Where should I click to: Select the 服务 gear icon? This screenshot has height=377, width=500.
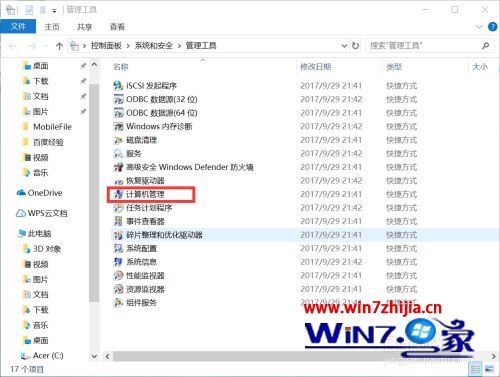(118, 153)
